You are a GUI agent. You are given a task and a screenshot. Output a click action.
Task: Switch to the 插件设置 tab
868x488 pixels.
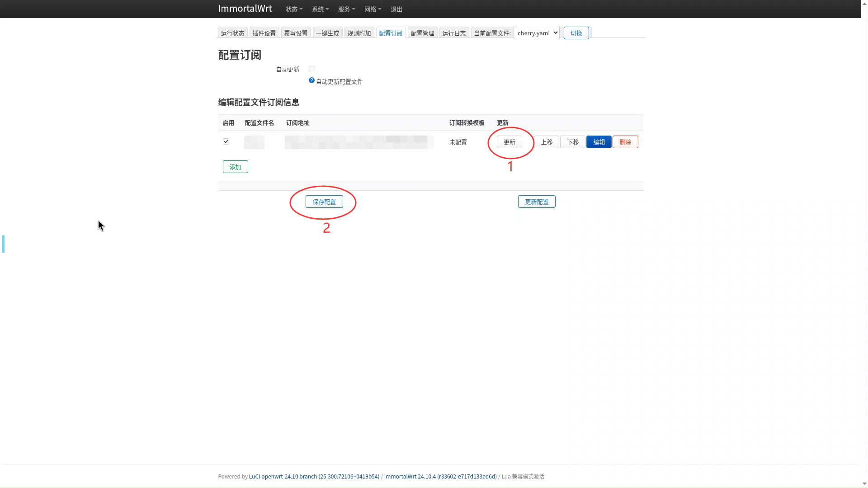tap(264, 33)
